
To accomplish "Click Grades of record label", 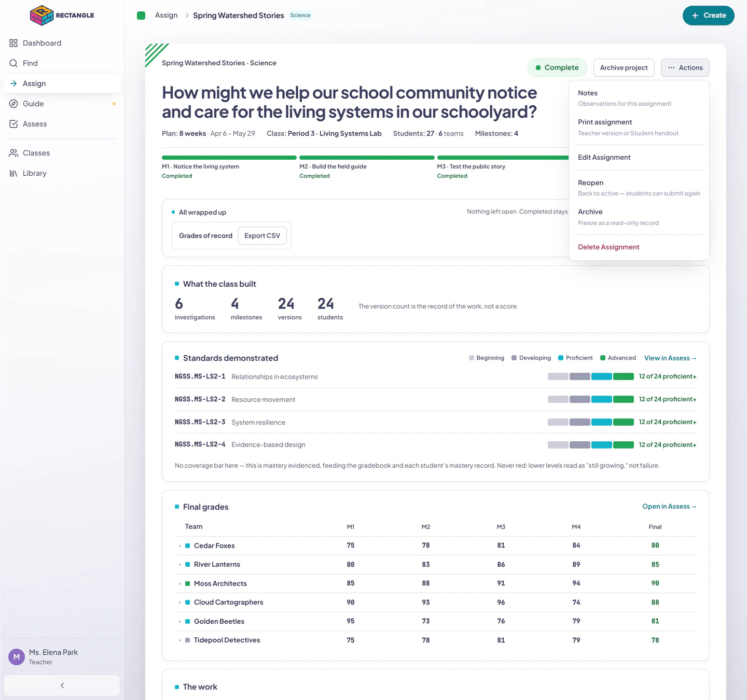I will (205, 236).
